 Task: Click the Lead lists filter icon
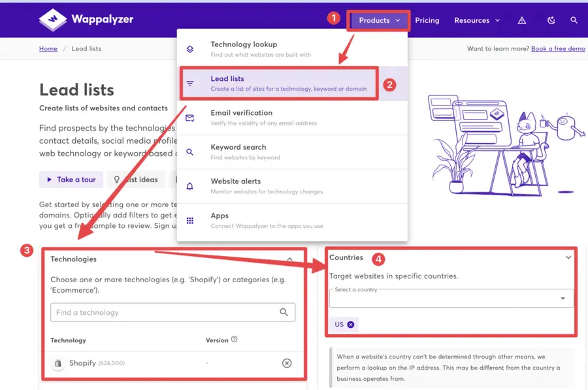[190, 83]
